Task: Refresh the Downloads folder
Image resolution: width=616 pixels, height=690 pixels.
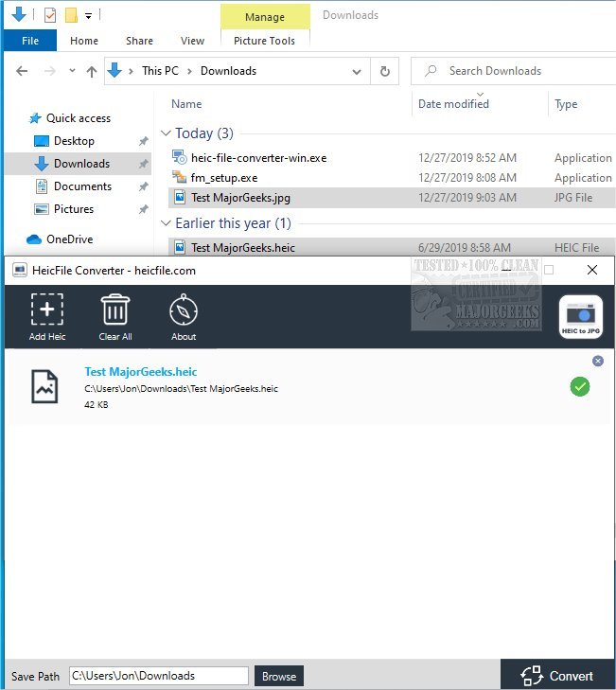Action: (384, 71)
